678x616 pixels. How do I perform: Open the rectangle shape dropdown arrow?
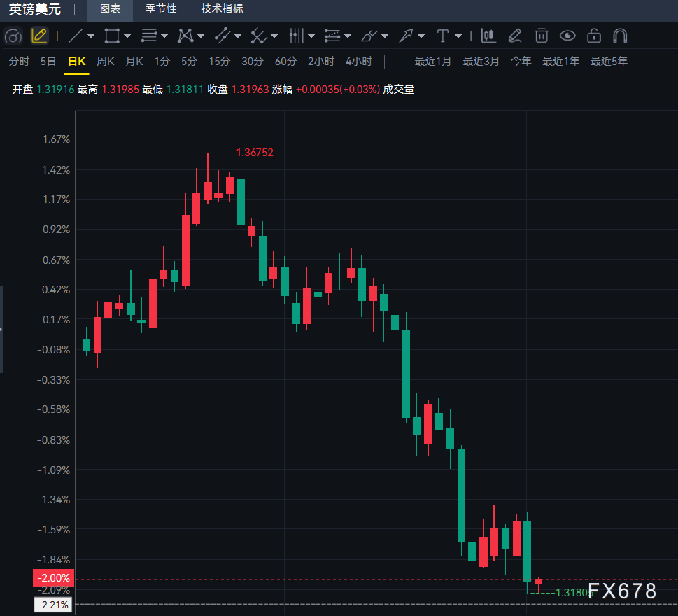[127, 36]
